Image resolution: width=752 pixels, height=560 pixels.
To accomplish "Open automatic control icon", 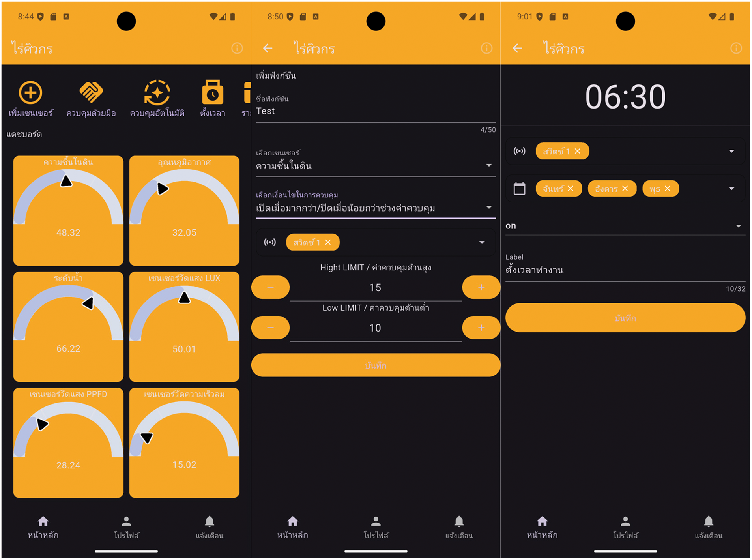I will [157, 93].
